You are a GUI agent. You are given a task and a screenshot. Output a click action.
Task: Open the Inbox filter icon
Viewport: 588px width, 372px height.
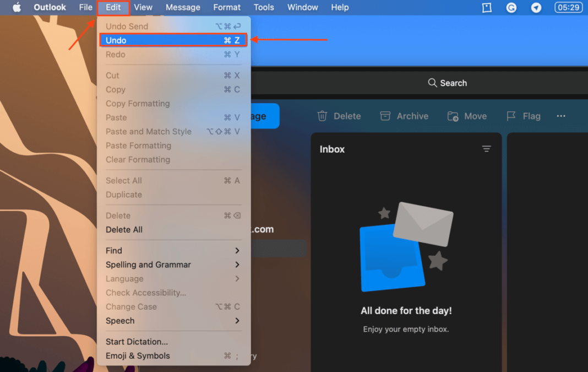pyautogui.click(x=487, y=149)
